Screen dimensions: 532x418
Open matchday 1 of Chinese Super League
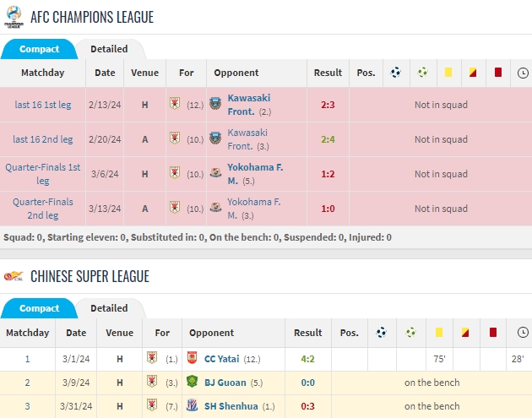coord(27,359)
